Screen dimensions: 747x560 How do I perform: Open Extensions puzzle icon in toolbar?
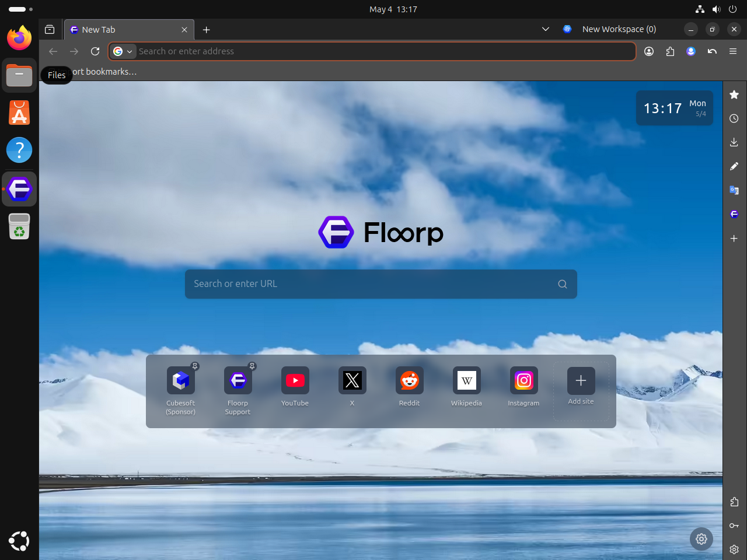click(x=670, y=51)
